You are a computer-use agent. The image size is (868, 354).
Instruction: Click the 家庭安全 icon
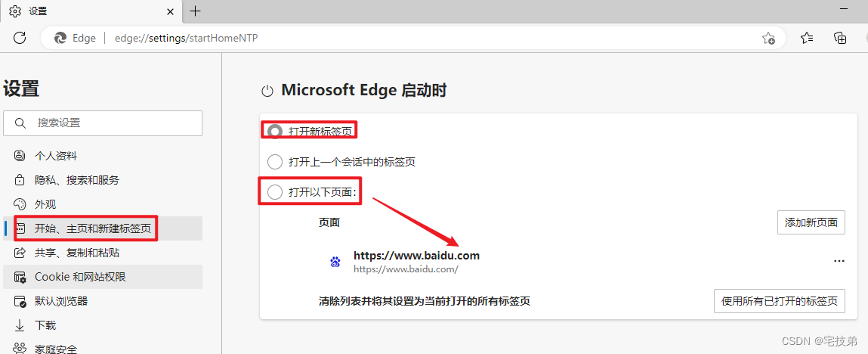[x=20, y=349]
